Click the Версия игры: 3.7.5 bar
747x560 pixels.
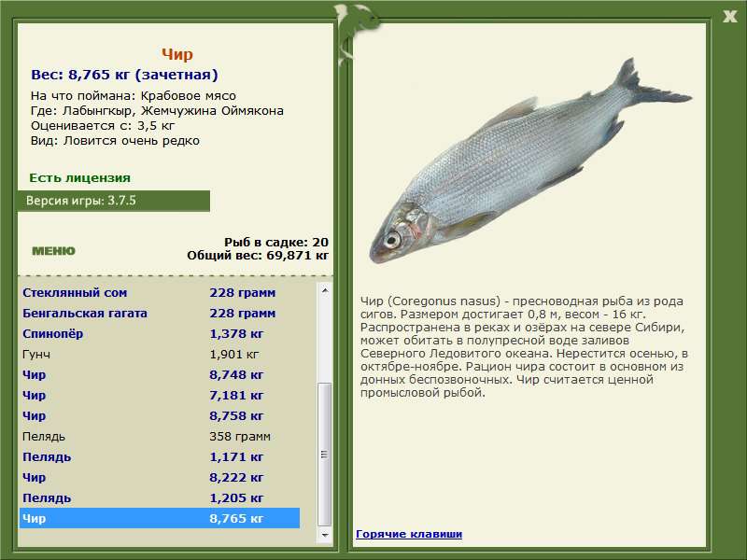[x=113, y=201]
